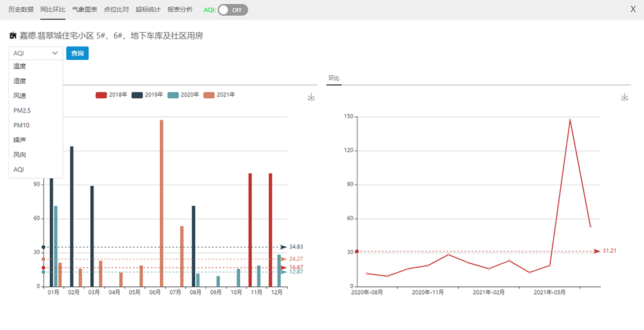Collapse the AQI parameter dropdown
The height and width of the screenshot is (330, 644).
[x=35, y=53]
